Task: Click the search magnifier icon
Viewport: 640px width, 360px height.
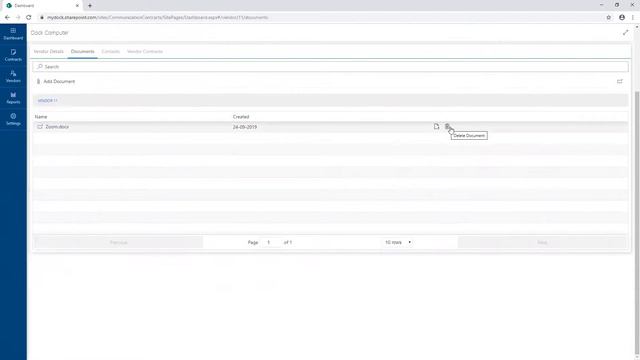Action: coord(40,67)
